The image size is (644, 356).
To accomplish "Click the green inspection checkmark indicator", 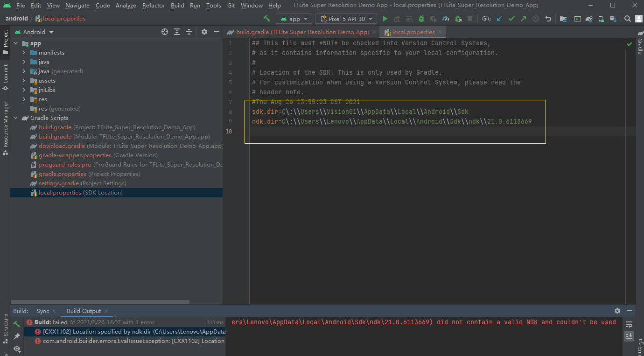I will coord(629,43).
